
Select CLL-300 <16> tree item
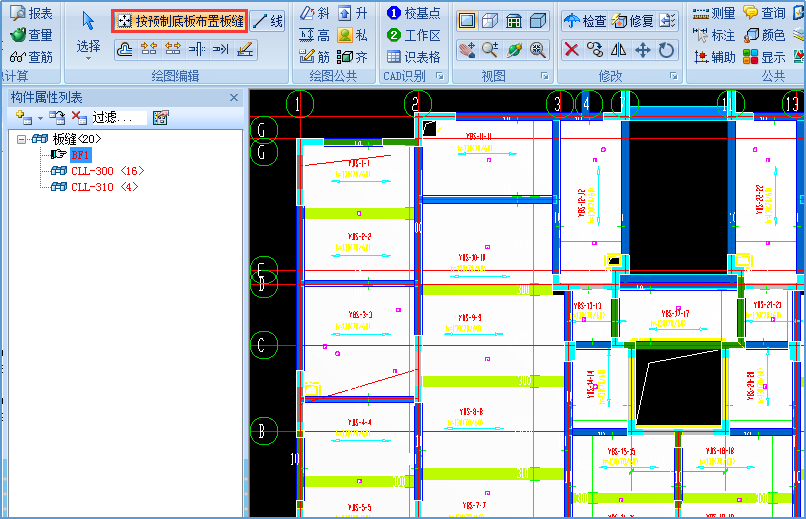tap(107, 171)
